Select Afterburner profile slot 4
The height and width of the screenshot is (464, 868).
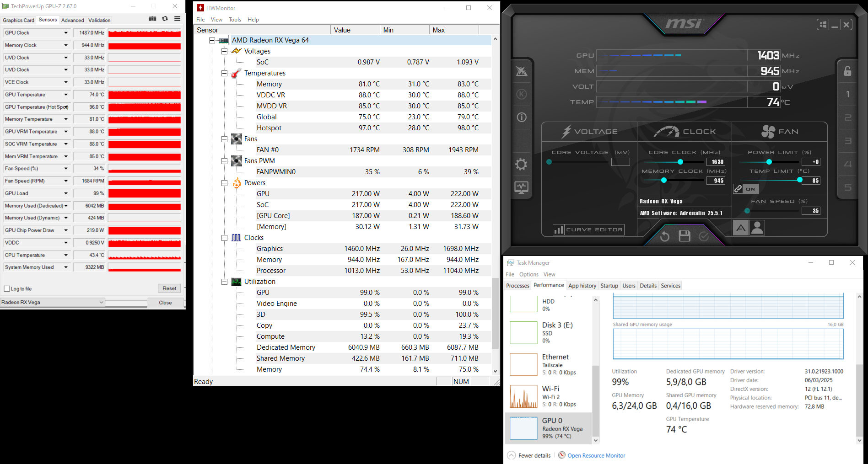[848, 164]
